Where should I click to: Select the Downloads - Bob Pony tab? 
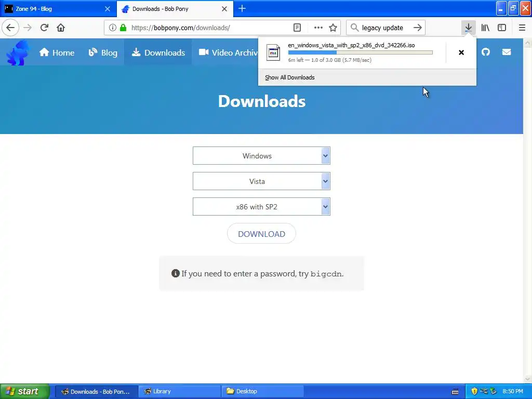click(x=175, y=9)
